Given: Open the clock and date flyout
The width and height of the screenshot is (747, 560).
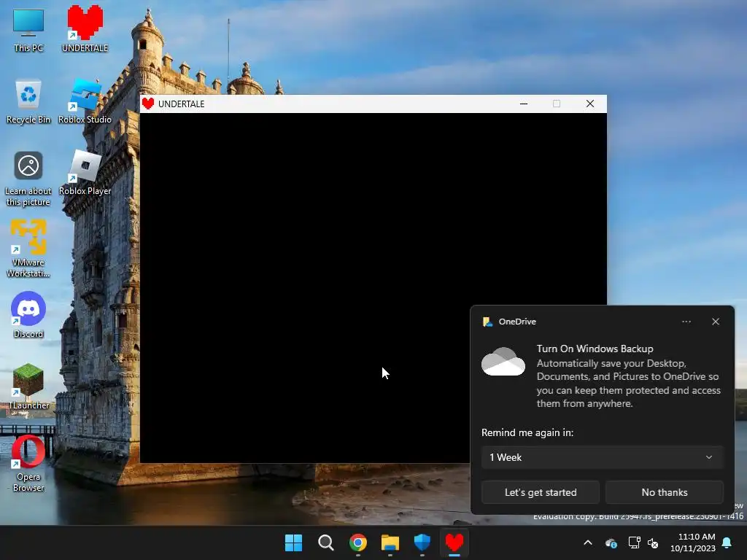Looking at the screenshot, I should (x=693, y=542).
